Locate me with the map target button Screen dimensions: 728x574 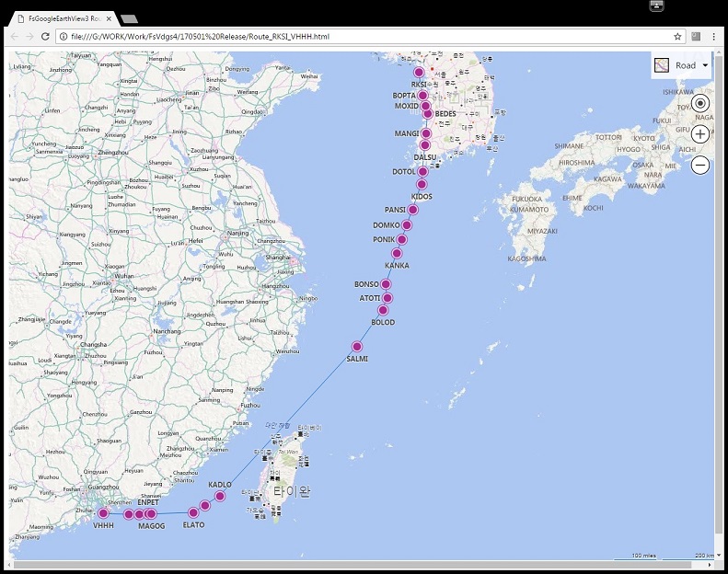[x=700, y=103]
